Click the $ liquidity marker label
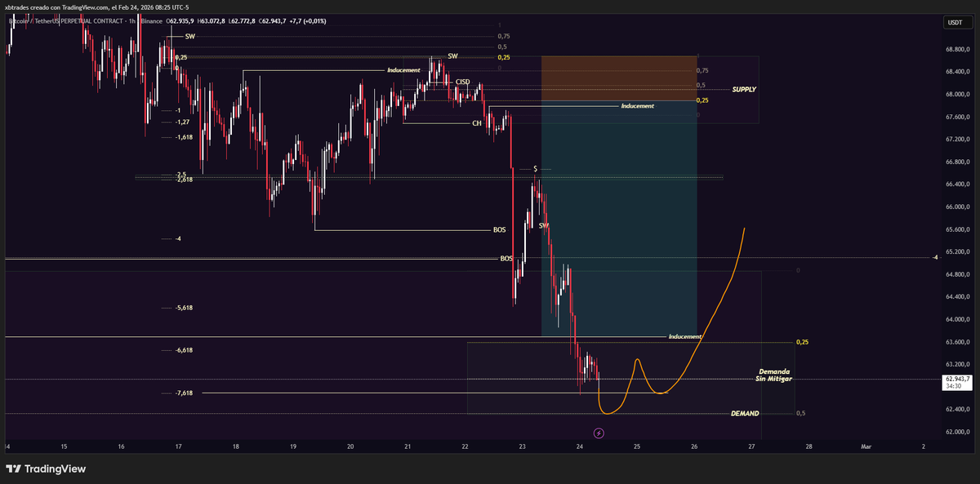The width and height of the screenshot is (980, 484). pos(535,168)
